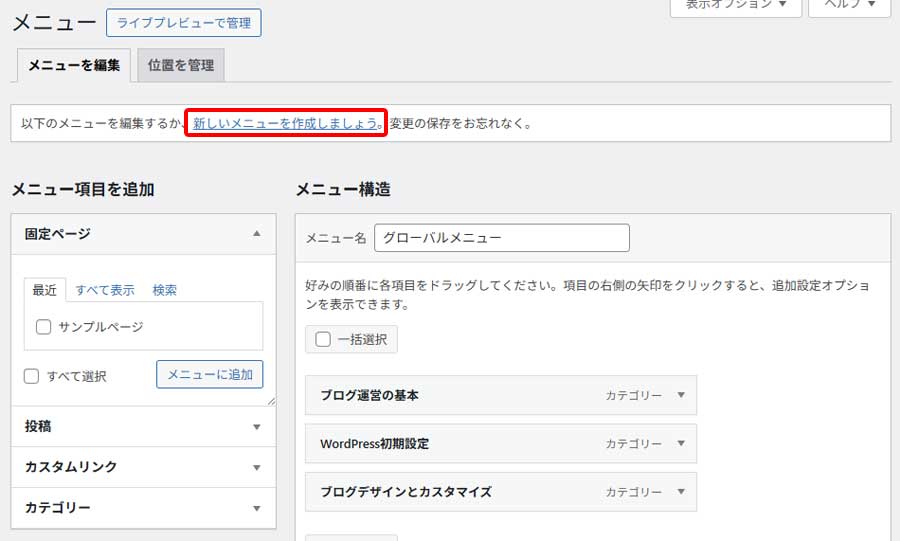Select the メニューを編集 tab
Viewport: 900px width, 541px height.
coord(74,65)
